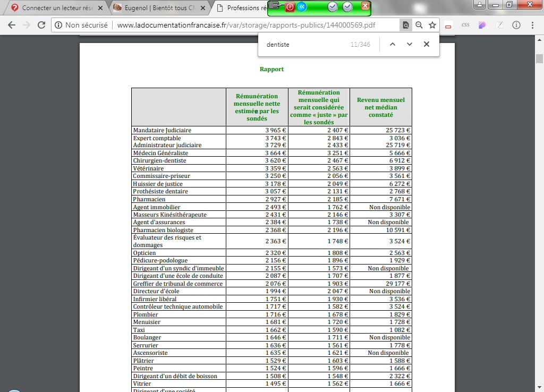Viewport: 544px width, 392px height.
Task: Close the 'Eugenol' tab
Action: tap(202, 8)
